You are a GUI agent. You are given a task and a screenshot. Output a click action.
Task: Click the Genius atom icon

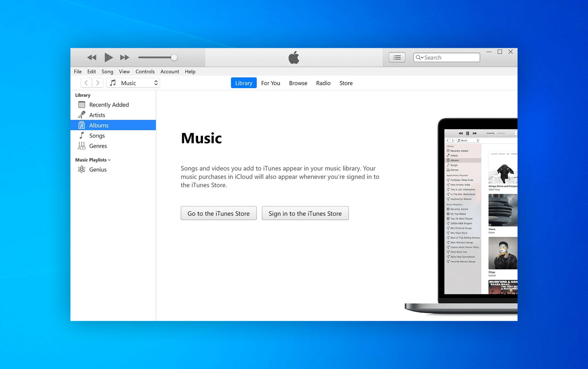[82, 169]
